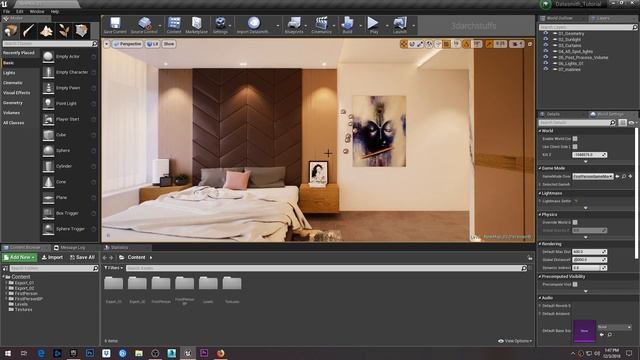Open the Windows Start button
The height and width of the screenshot is (360, 640).
click(x=7, y=353)
